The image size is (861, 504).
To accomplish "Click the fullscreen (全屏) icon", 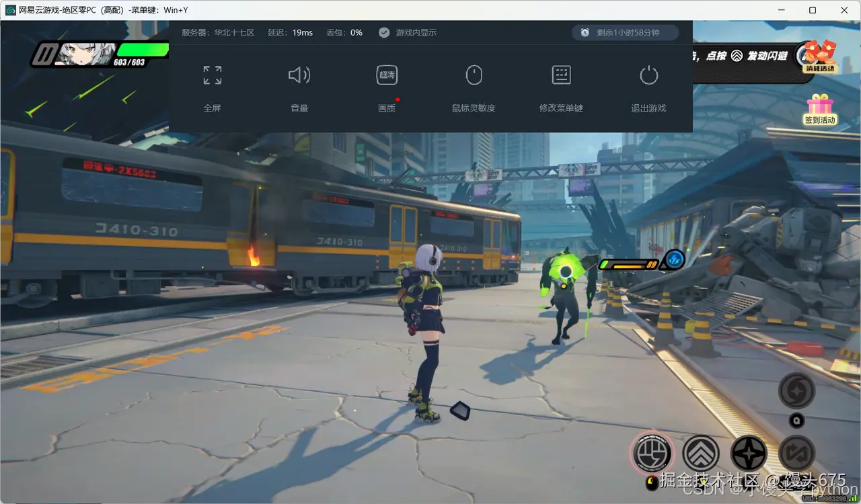I will point(213,75).
